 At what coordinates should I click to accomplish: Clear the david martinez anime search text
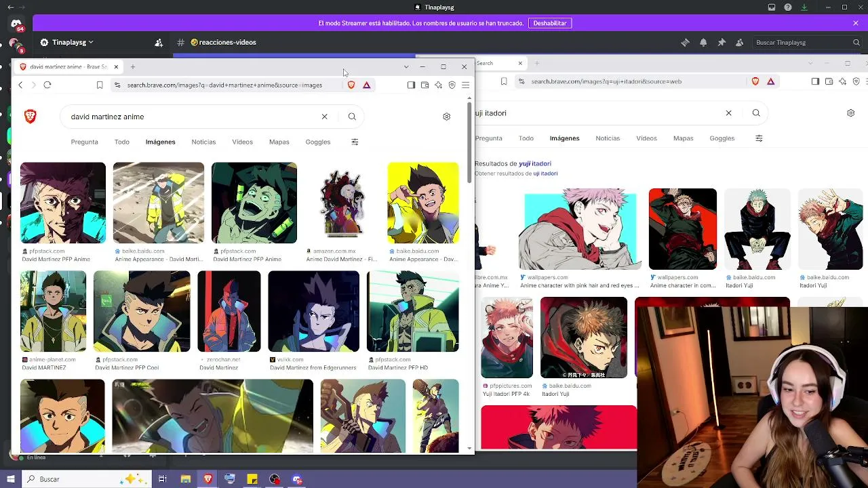(x=324, y=117)
